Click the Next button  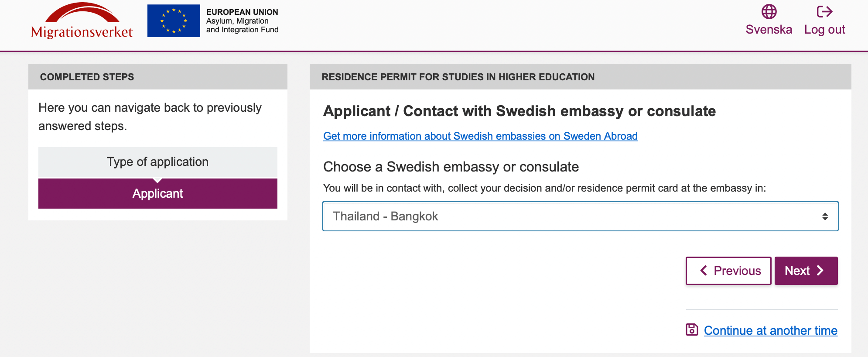[x=806, y=271]
